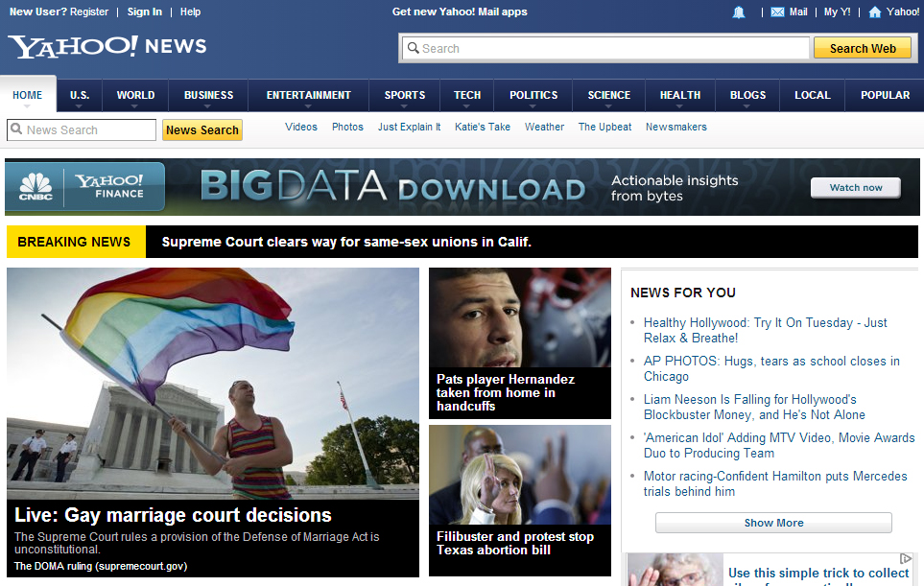Viewport: 924px width, 586px height.
Task: Click the Texas filibuster story photo
Action: 520,475
